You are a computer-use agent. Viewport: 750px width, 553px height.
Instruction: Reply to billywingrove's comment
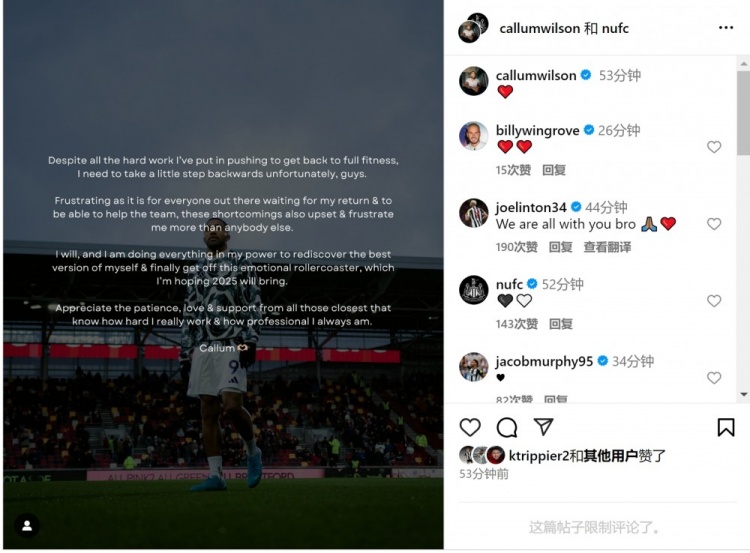pos(554,170)
